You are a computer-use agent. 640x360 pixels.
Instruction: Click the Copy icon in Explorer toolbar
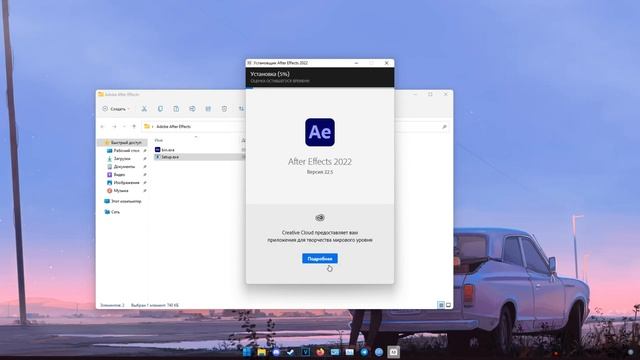[160, 109]
